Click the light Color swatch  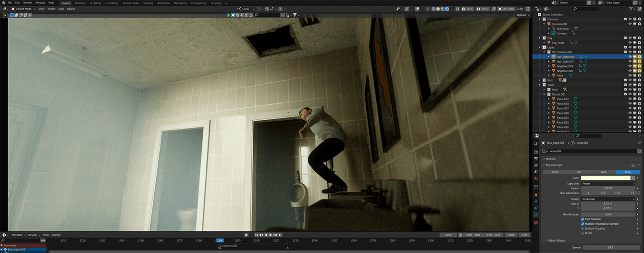[606, 178]
